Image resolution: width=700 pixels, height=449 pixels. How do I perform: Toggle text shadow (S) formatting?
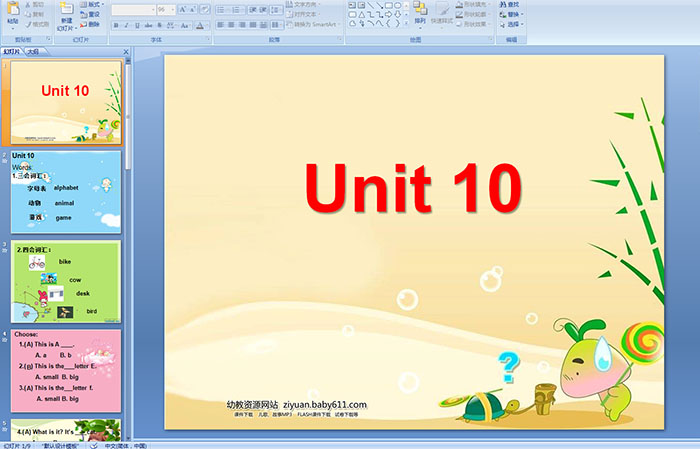click(159, 25)
